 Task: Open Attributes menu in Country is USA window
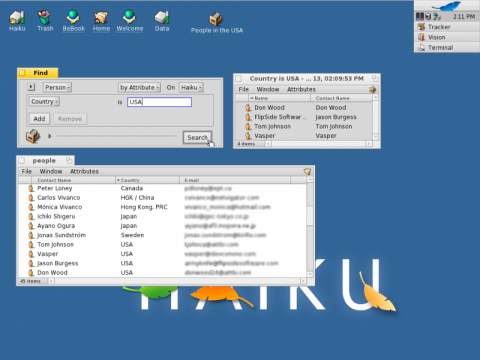pos(301,89)
